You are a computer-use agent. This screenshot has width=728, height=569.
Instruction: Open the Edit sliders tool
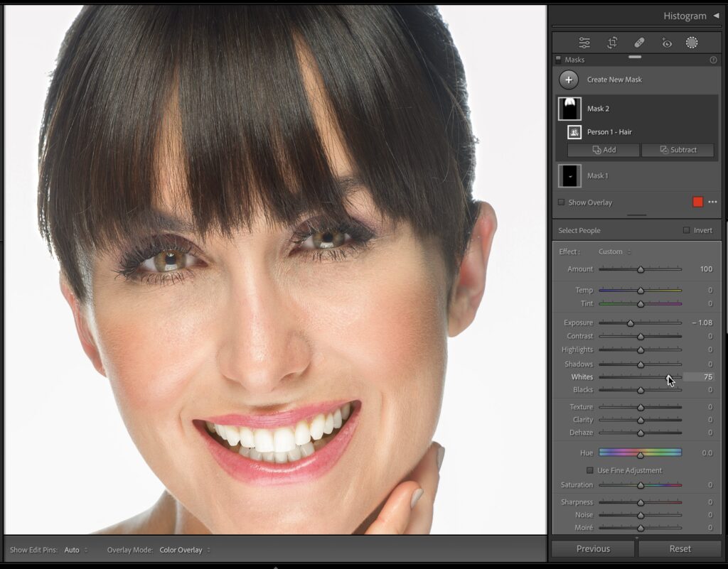click(584, 43)
